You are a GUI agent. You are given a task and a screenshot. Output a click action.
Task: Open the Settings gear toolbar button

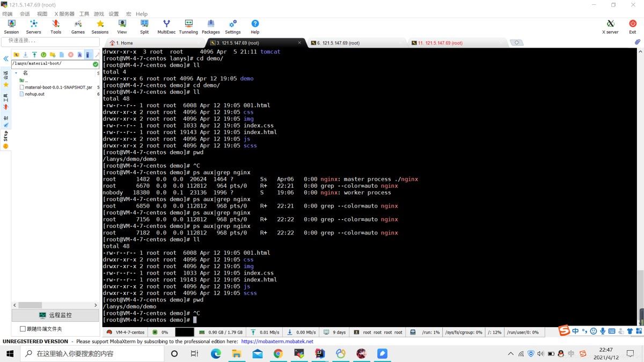233,27
